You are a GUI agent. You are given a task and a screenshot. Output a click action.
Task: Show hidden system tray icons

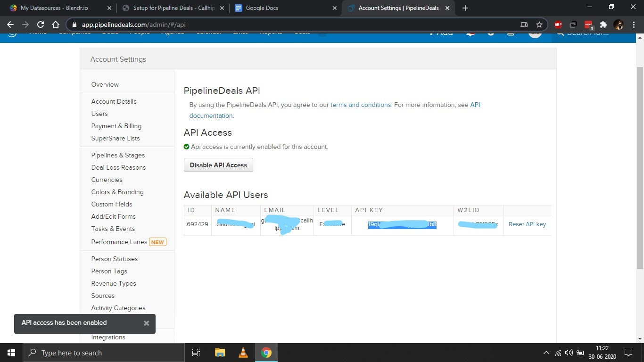pyautogui.click(x=546, y=353)
